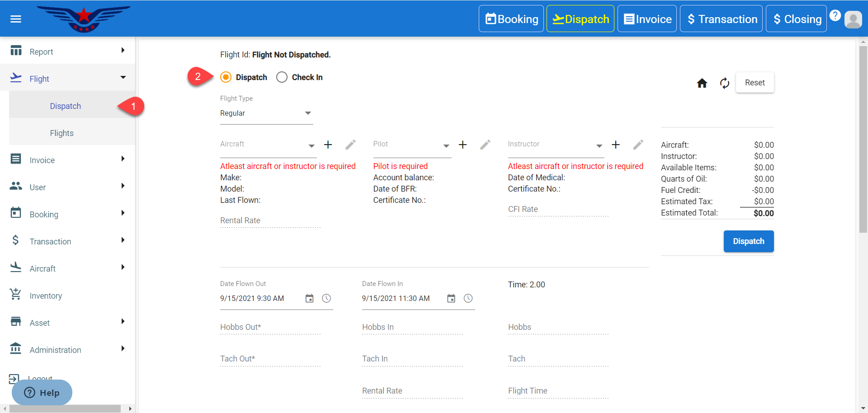Expand the Report sidebar menu

(x=68, y=52)
